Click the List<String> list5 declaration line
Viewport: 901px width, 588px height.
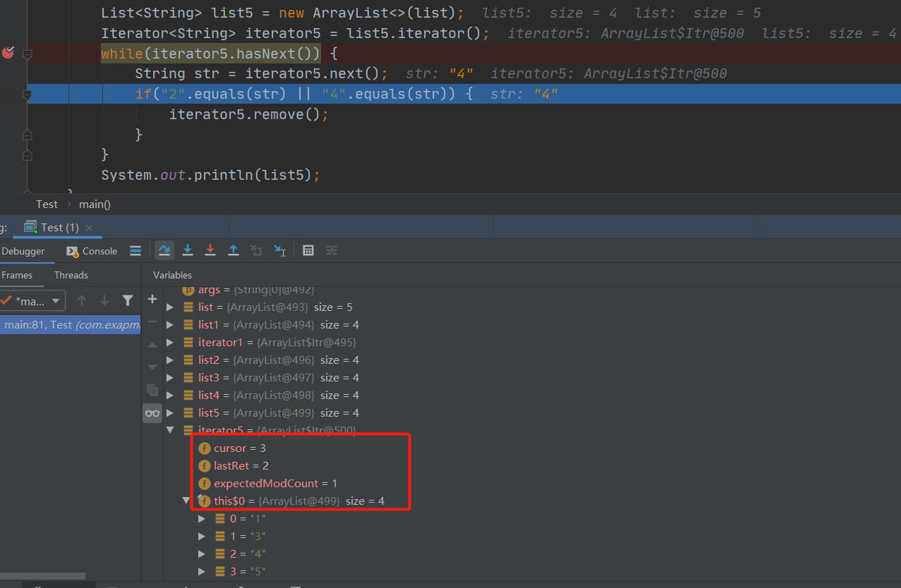pyautogui.click(x=282, y=13)
